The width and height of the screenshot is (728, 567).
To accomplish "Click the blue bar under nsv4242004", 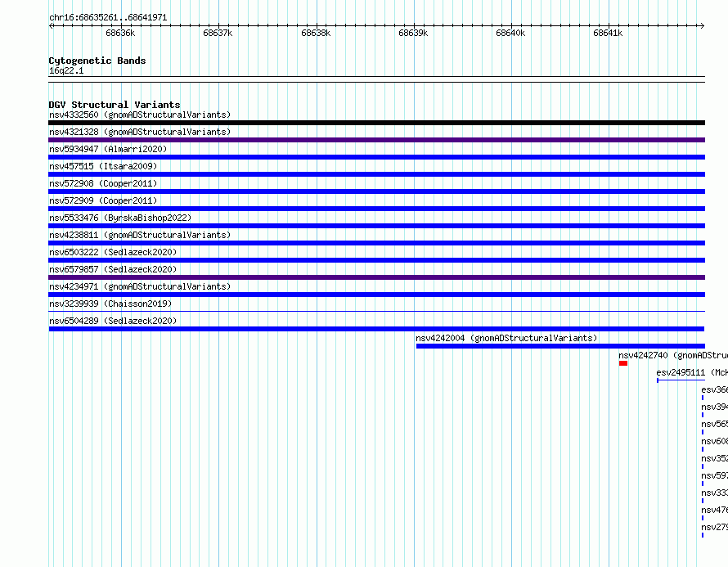I will click(560, 346).
